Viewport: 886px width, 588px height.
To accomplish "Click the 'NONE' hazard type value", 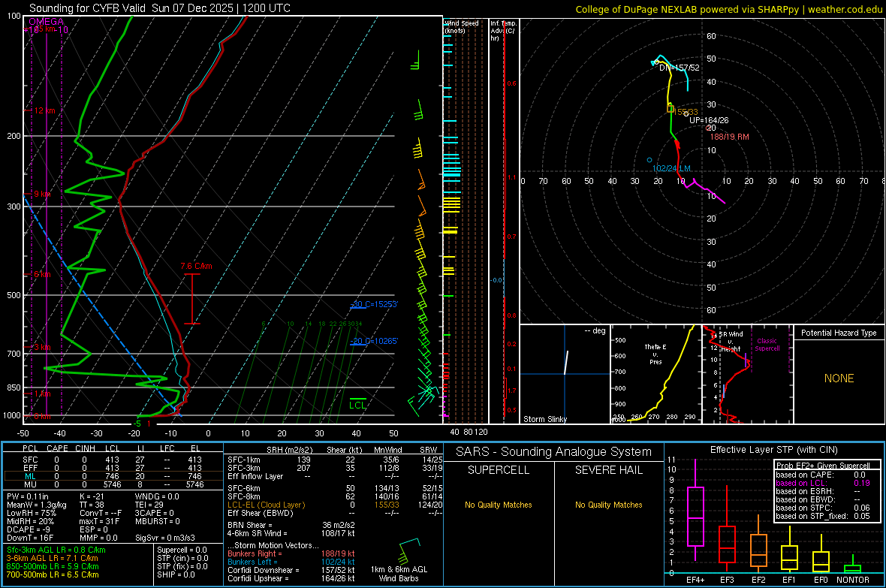I will 839,378.
